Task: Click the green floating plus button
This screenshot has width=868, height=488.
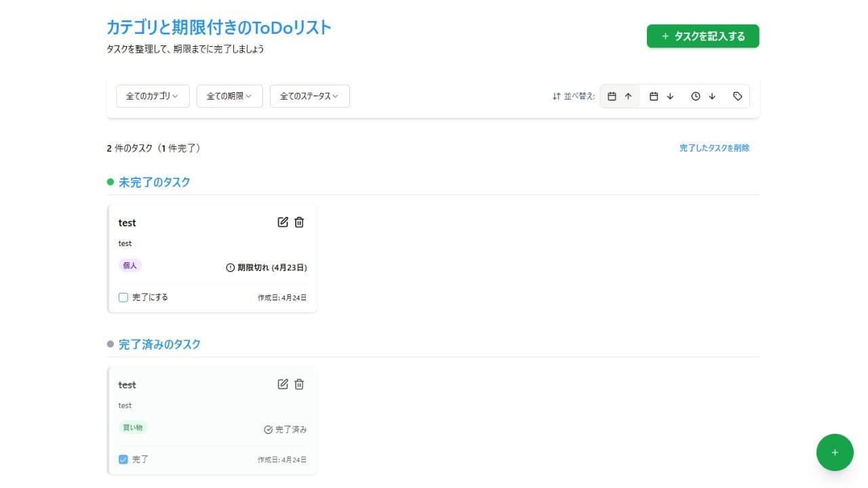Action: [835, 452]
